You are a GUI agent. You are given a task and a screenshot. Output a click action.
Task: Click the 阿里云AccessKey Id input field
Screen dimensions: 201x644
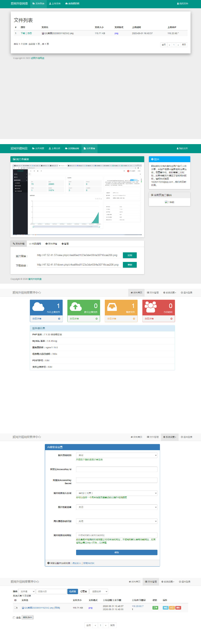(x=117, y=469)
